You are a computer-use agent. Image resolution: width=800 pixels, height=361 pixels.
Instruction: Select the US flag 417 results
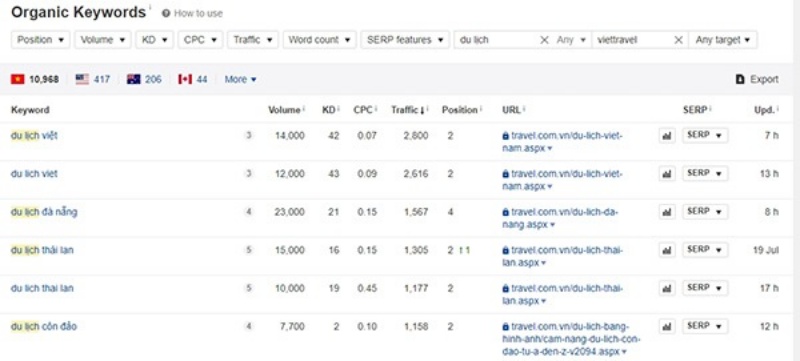[92, 79]
